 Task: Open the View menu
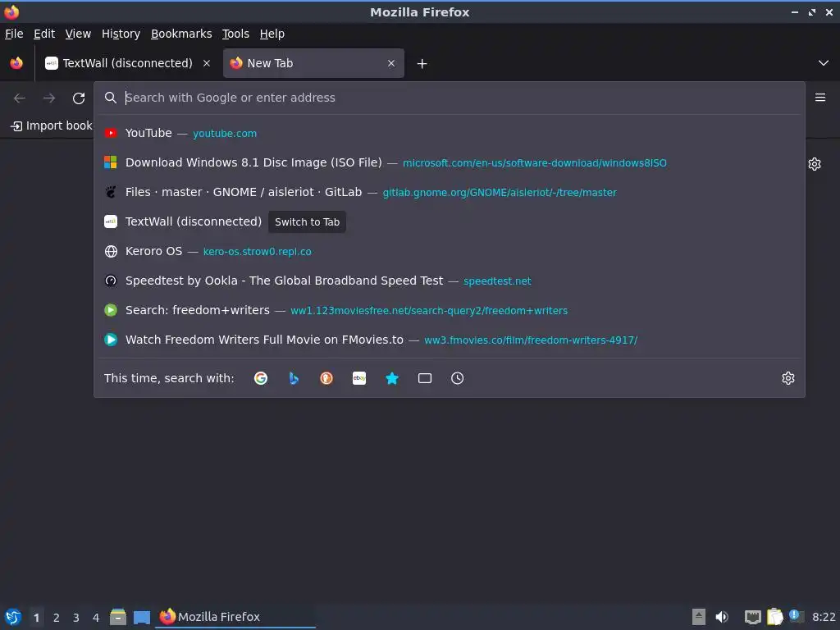click(x=78, y=34)
